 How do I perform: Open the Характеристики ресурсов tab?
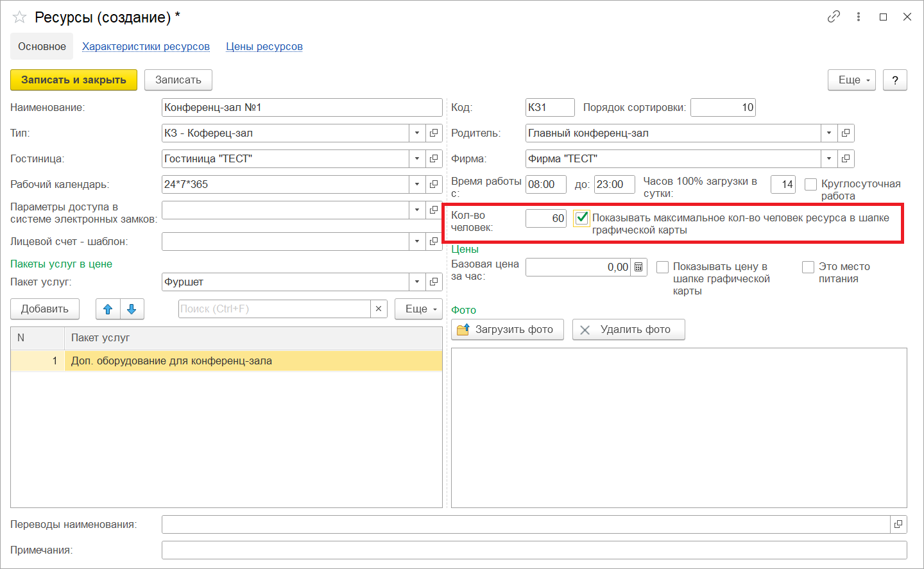click(146, 46)
